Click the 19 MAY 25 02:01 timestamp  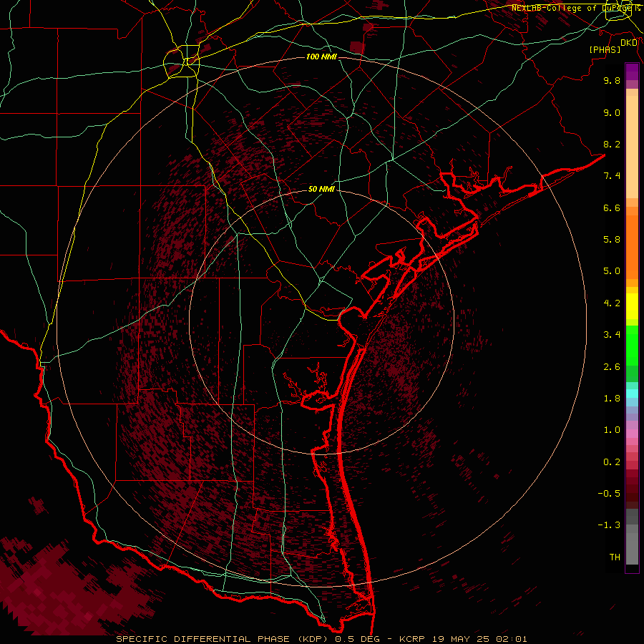coord(479,639)
